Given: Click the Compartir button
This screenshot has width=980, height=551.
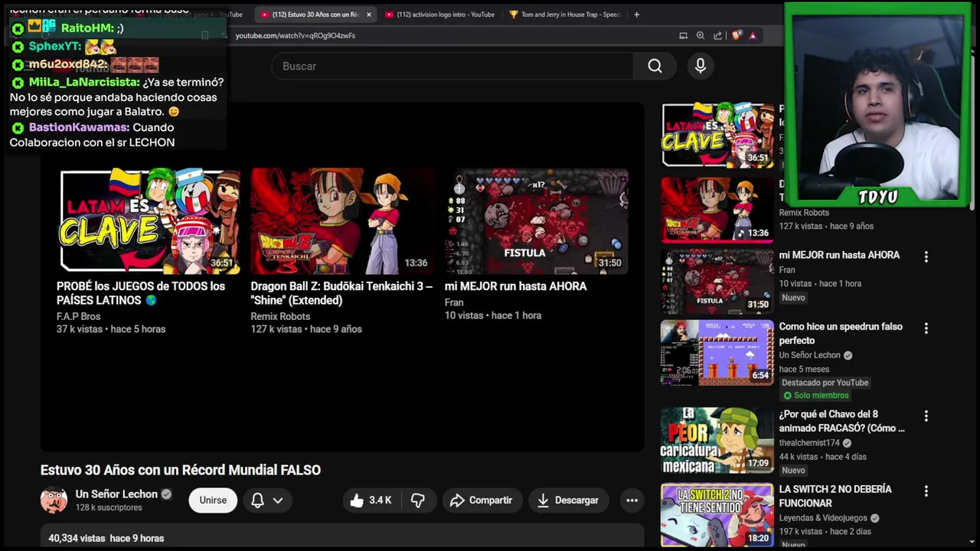Looking at the screenshot, I should (481, 500).
